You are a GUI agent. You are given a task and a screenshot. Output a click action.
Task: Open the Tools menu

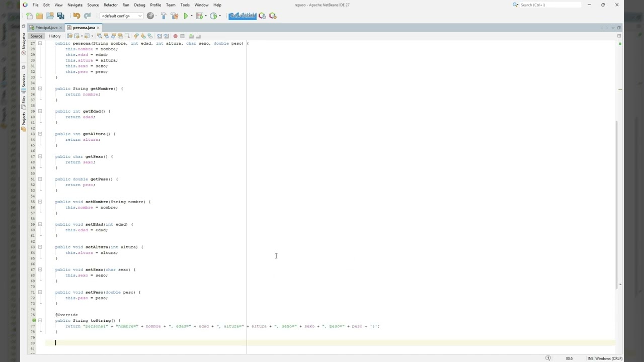tap(185, 5)
